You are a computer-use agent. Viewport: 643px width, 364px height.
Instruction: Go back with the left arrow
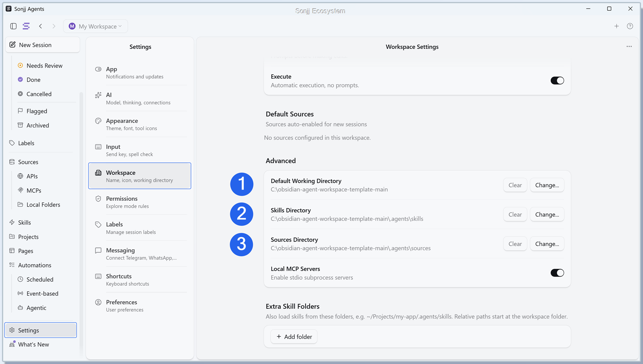point(41,26)
